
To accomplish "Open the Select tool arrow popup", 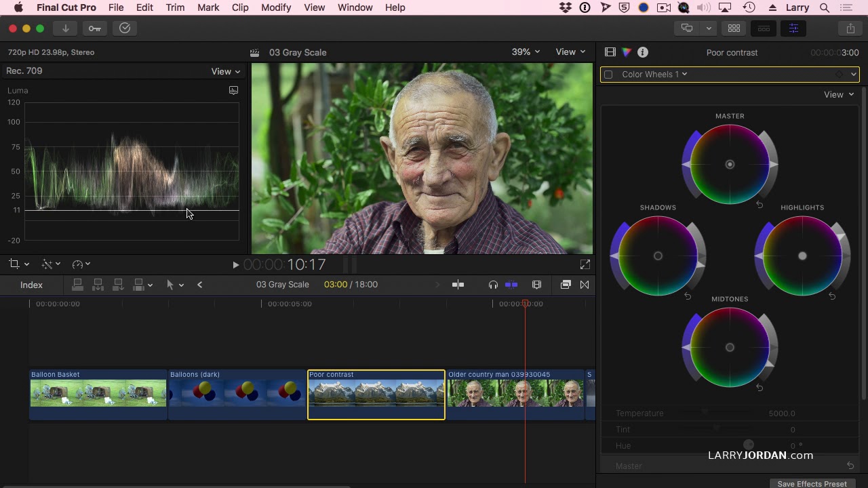I will coord(175,285).
